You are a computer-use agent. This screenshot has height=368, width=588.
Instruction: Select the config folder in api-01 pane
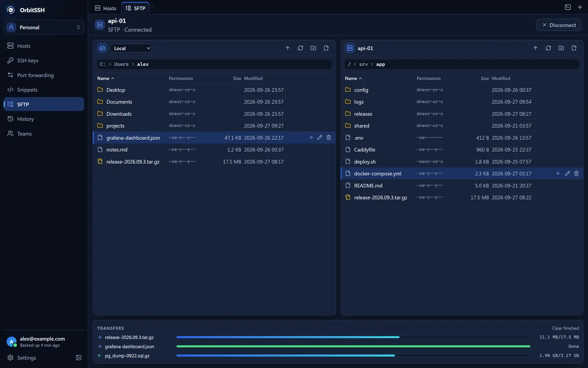coord(462,90)
